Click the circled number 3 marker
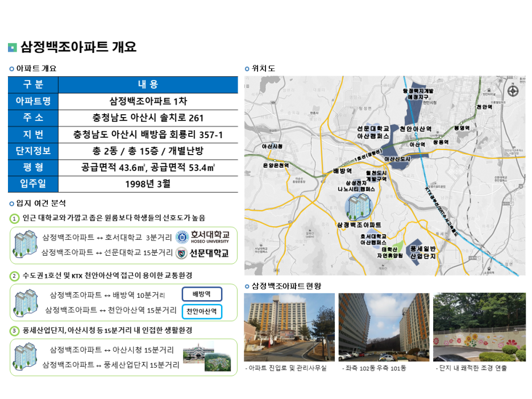 pos(14,330)
